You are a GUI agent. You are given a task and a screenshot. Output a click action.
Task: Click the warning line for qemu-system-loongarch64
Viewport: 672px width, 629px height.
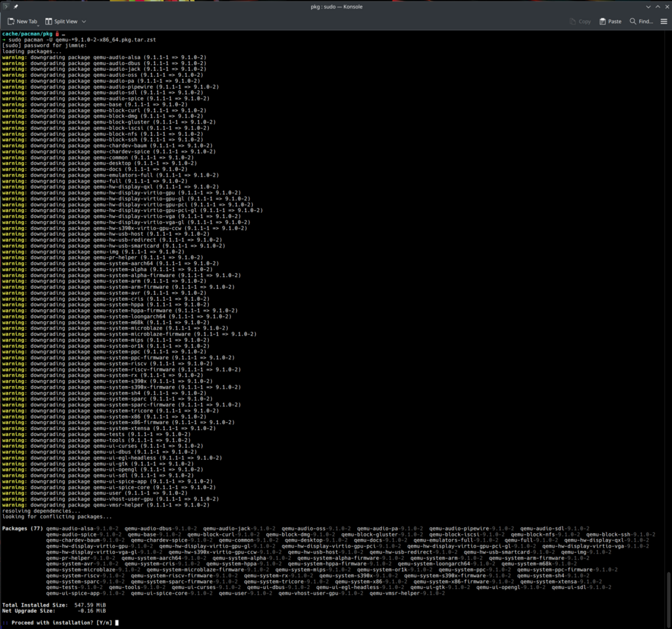click(117, 316)
